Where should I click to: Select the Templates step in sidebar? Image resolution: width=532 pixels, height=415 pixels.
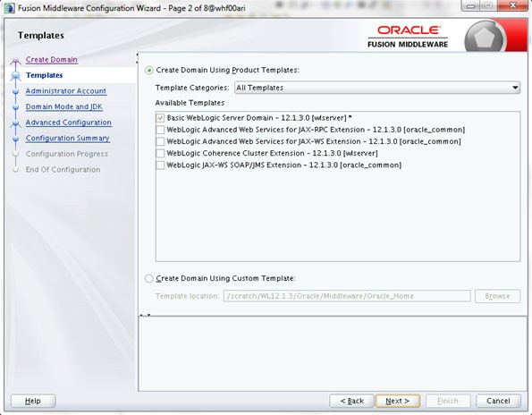44,75
